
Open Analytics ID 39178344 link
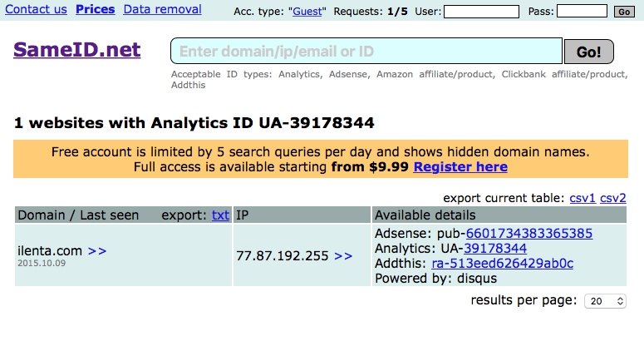[495, 248]
